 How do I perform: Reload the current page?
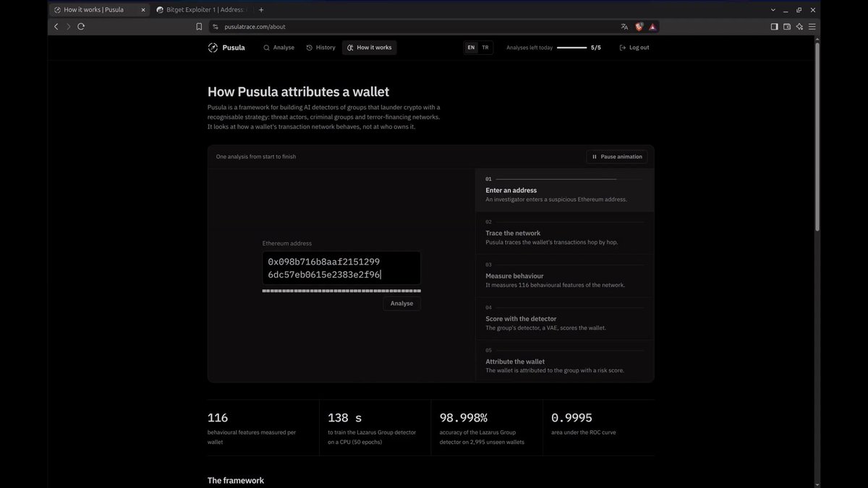pos(81,27)
